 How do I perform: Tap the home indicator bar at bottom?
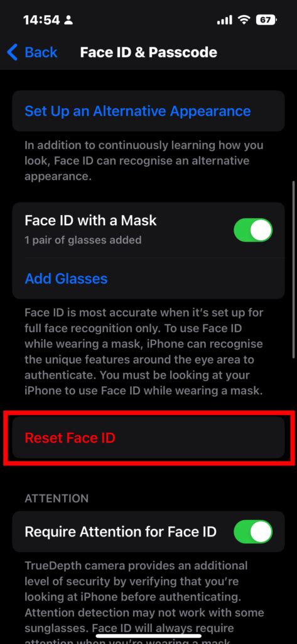coord(148,636)
